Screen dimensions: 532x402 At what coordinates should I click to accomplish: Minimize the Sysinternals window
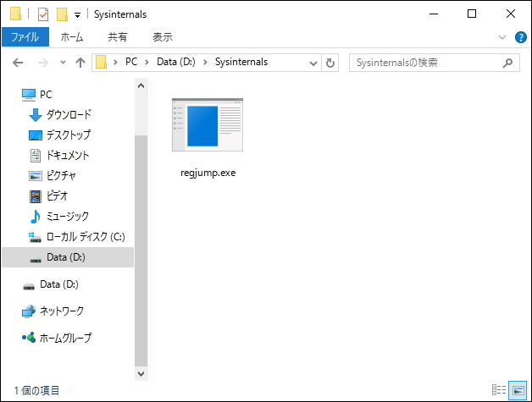(x=434, y=14)
